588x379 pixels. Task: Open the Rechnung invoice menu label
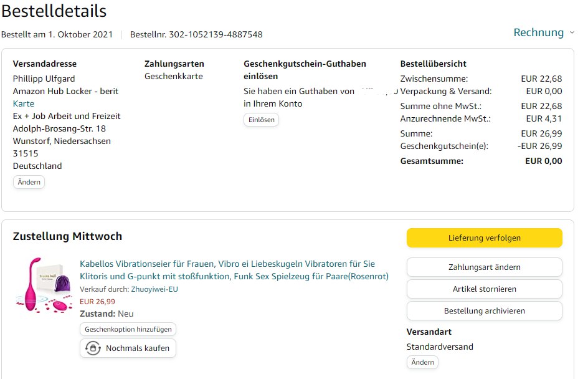(538, 32)
